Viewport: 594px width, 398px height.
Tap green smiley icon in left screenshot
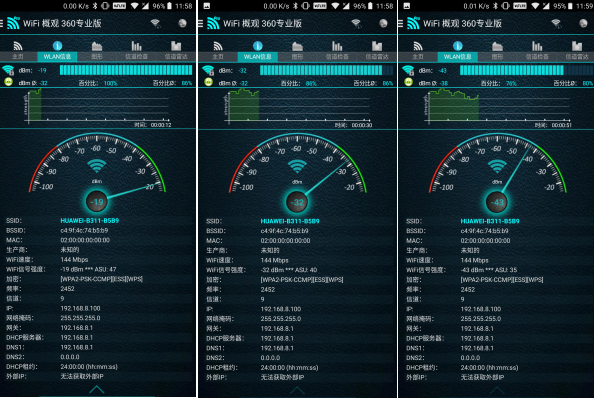pos(8,82)
